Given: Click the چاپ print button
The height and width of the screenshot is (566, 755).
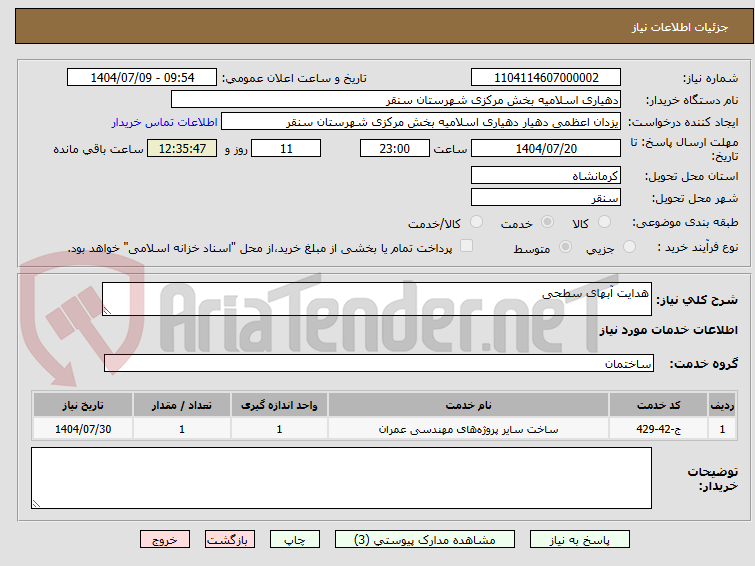Looking at the screenshot, I should (295, 540).
